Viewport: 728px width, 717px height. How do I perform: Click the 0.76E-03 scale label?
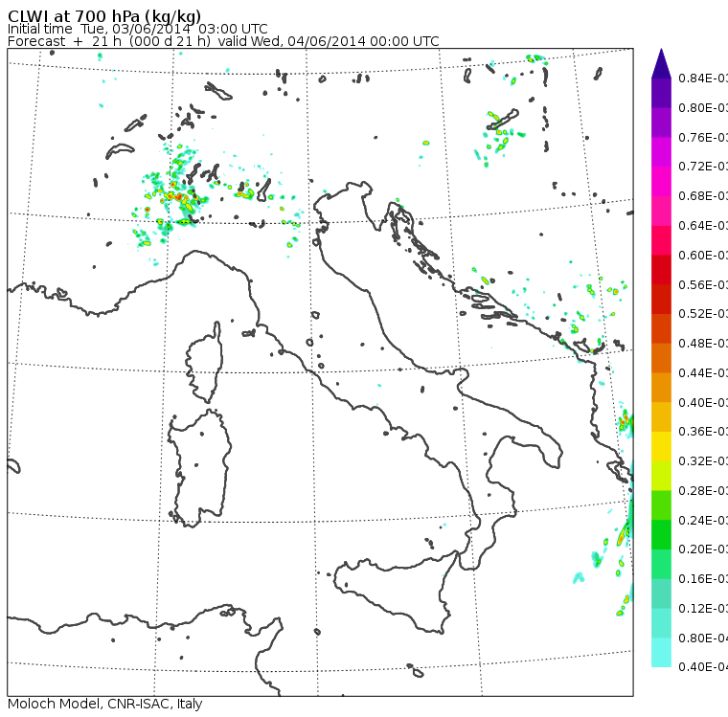click(703, 137)
